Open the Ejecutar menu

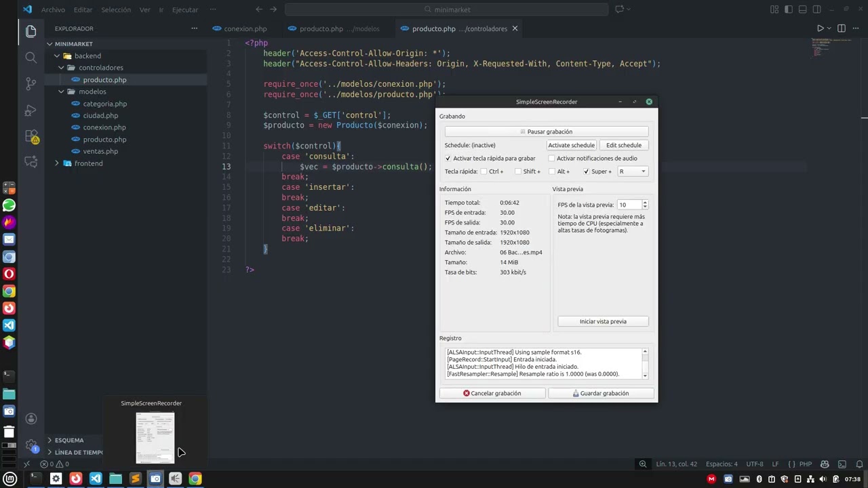pyautogui.click(x=185, y=10)
